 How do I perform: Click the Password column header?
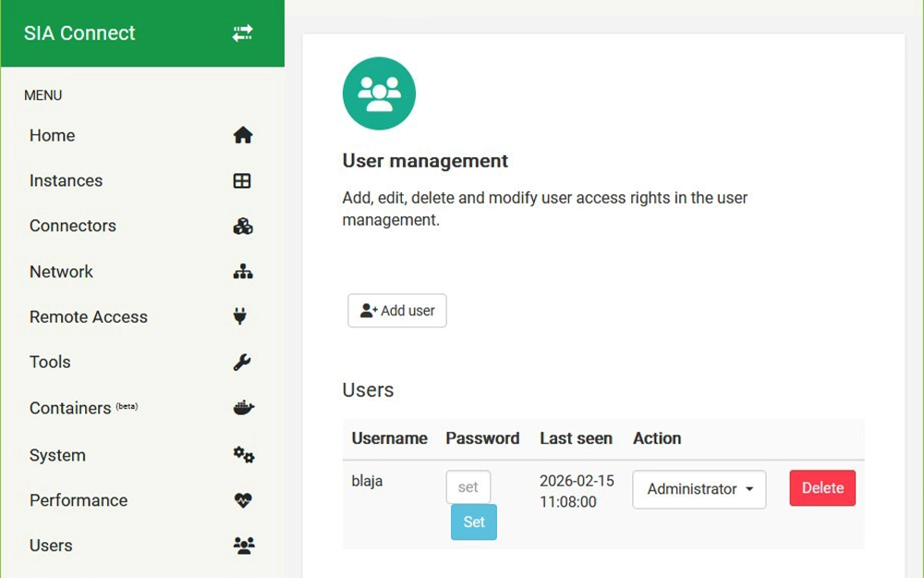click(482, 438)
